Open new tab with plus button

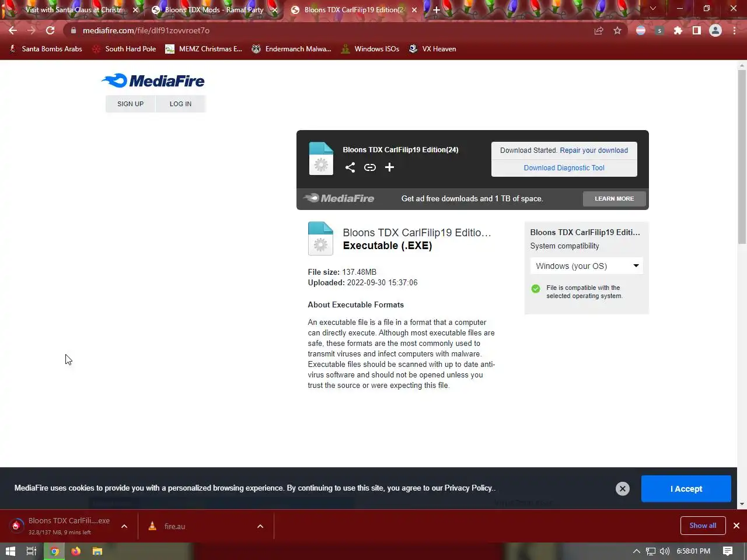coord(436,9)
